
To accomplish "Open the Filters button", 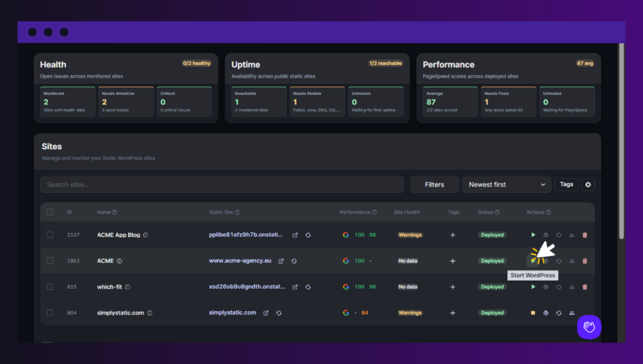I will pyautogui.click(x=435, y=185).
